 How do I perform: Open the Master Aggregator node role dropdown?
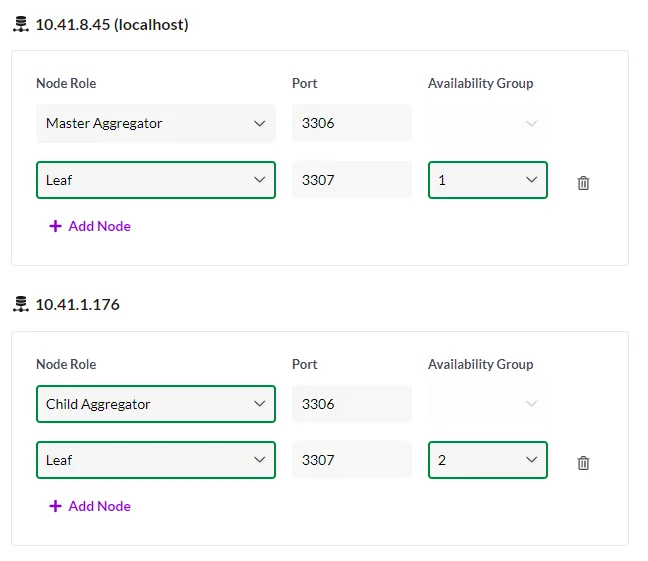coord(156,123)
